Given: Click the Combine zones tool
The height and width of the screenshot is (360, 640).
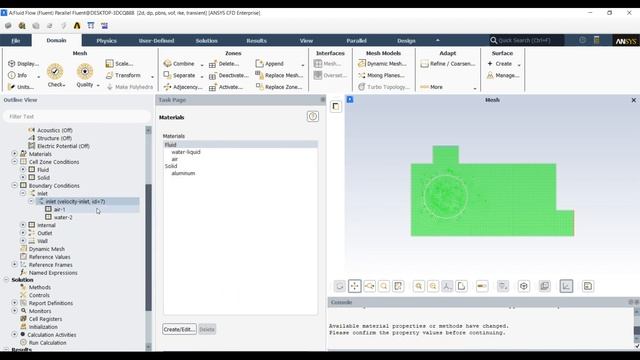Looking at the screenshot, I should pos(179,64).
